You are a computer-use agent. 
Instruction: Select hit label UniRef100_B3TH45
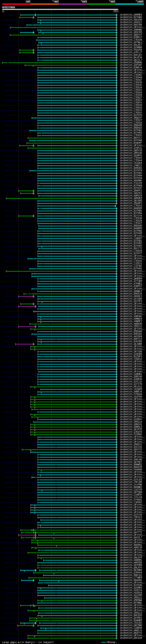click(131, 233)
